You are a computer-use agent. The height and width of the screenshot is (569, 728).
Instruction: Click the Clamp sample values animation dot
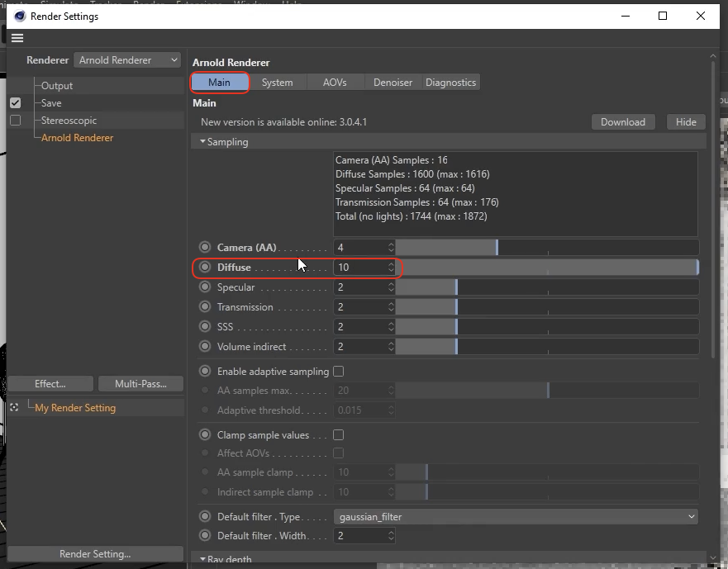pos(205,435)
